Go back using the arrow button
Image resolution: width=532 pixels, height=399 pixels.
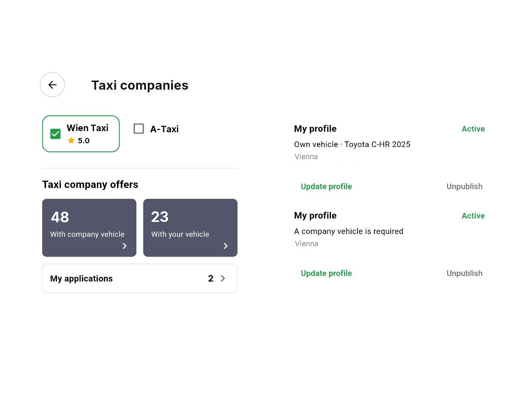52,85
